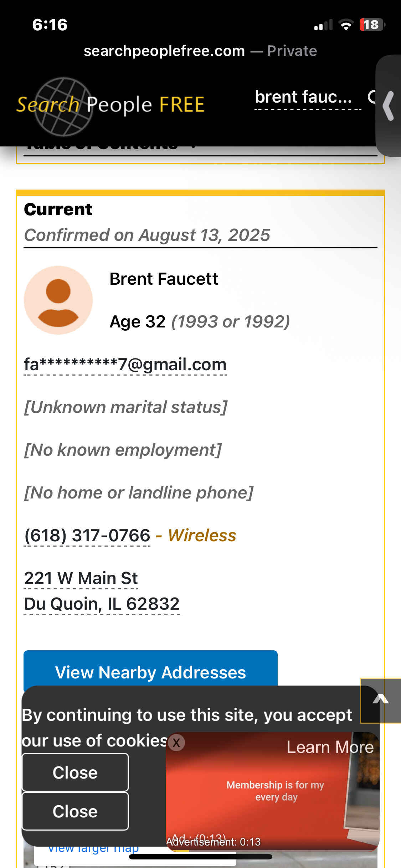Tap the search magnifier icon
Viewport: 401px width, 868px height.
click(372, 97)
